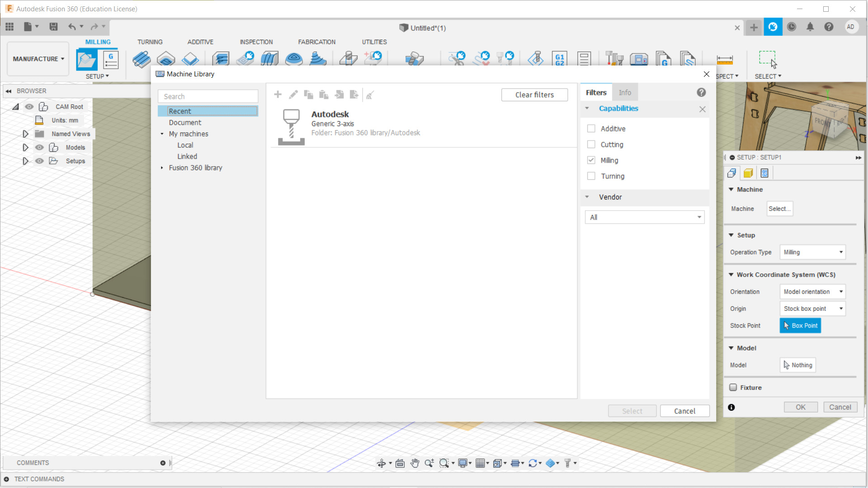Image resolution: width=868 pixels, height=488 pixels.
Task: Click OK in the Setup panel
Action: click(801, 407)
